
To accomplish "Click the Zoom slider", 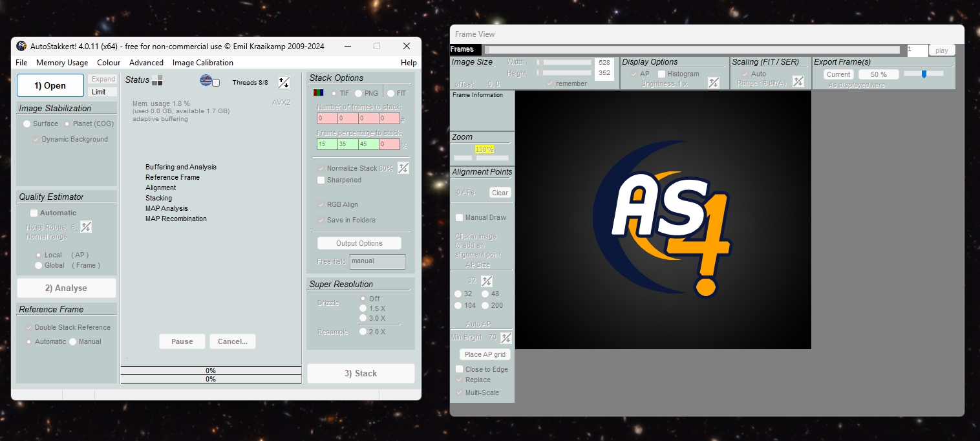I will point(481,158).
